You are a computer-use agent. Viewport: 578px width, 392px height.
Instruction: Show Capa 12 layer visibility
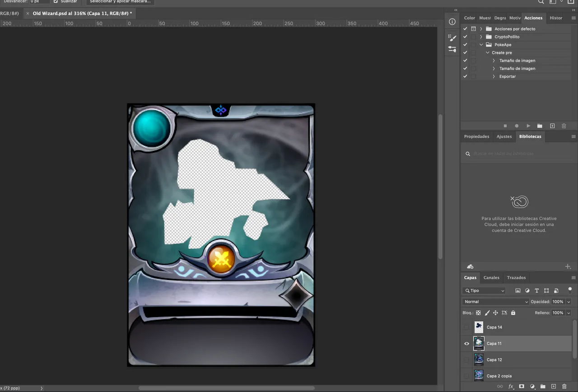point(466,360)
